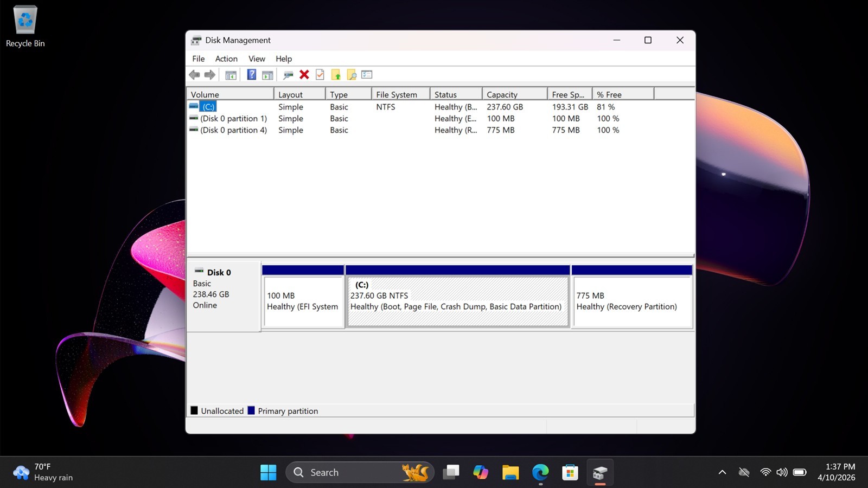Screen dimensions: 868x488
Task: Click the taskbar Search box
Action: coord(360,472)
